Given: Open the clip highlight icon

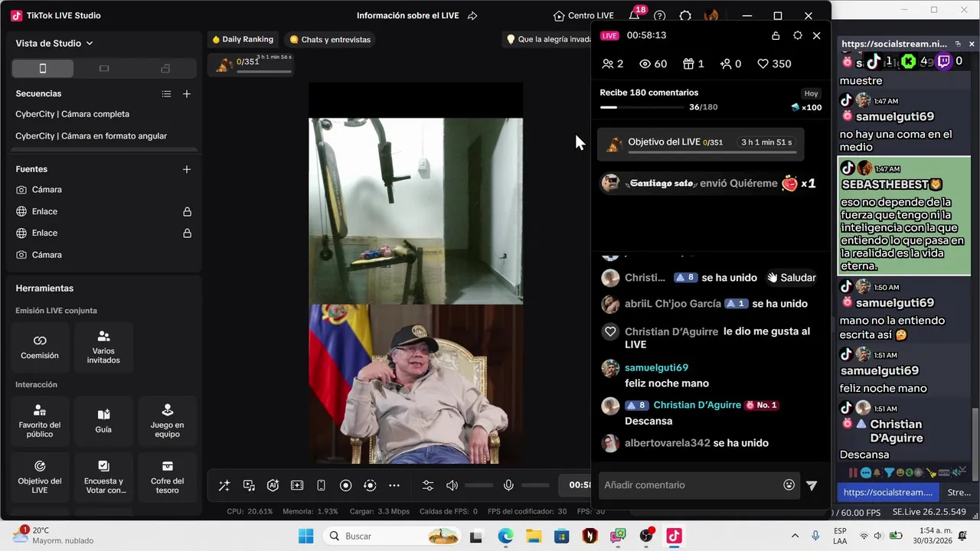Looking at the screenshot, I should (x=297, y=485).
